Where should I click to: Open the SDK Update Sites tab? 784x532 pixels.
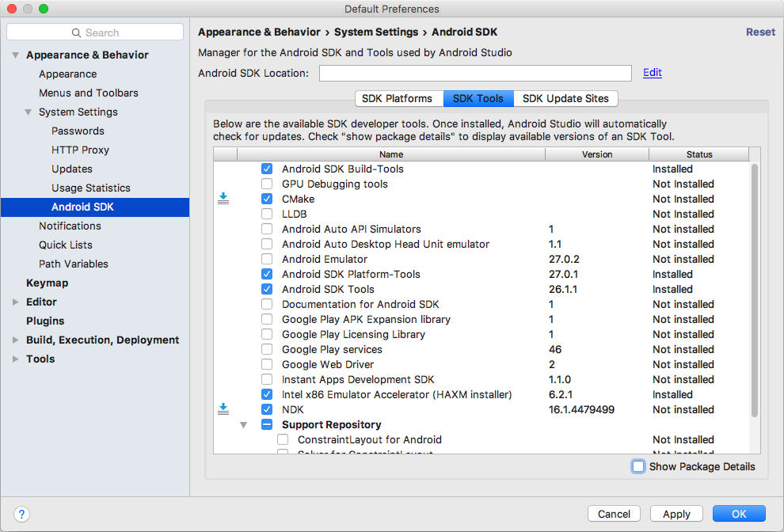click(565, 98)
